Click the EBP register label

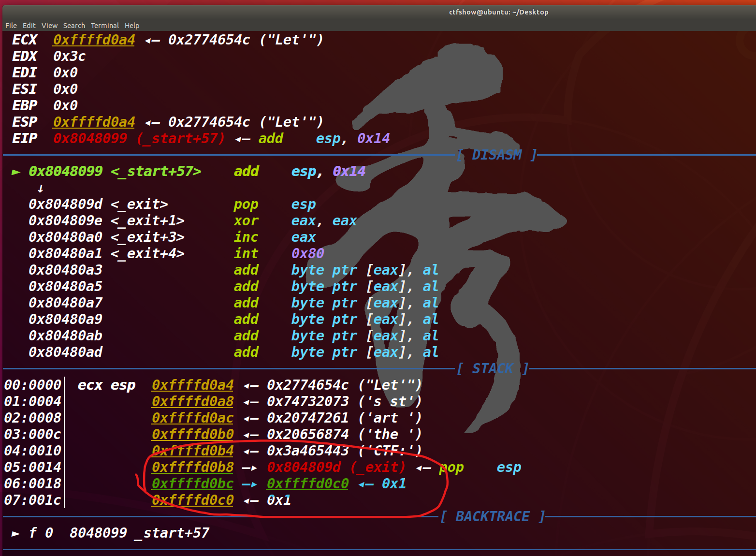24,105
